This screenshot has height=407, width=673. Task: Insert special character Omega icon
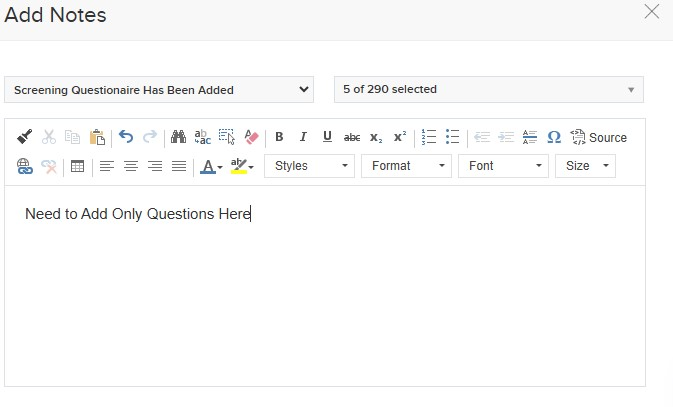tap(553, 138)
